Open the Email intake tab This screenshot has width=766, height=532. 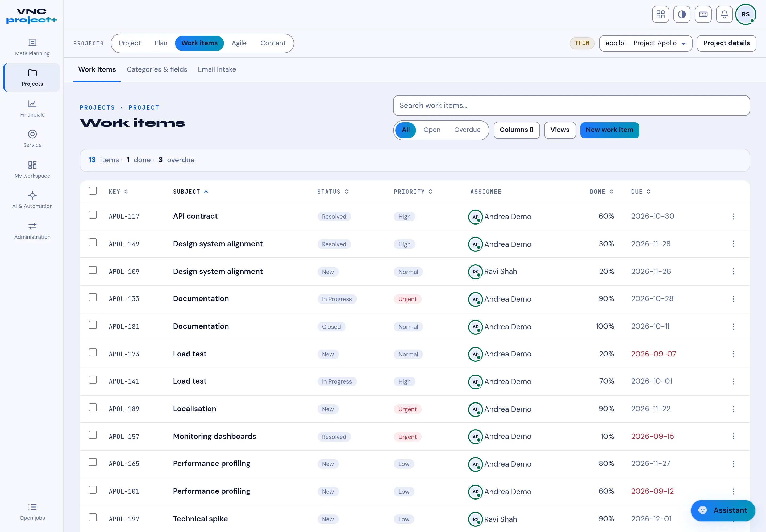click(217, 70)
